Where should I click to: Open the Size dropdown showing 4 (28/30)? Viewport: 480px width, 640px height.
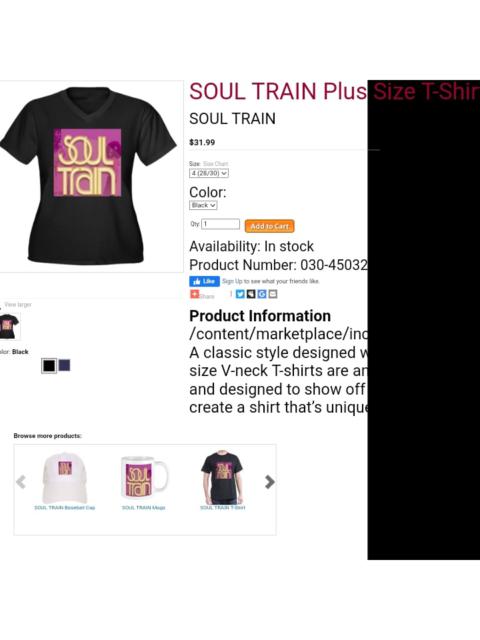pyautogui.click(x=209, y=173)
